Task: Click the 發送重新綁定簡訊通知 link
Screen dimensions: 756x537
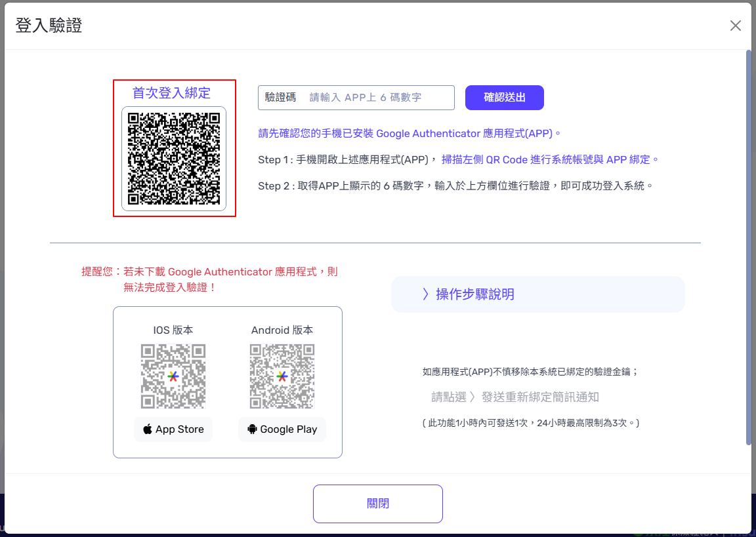Action: coord(540,397)
